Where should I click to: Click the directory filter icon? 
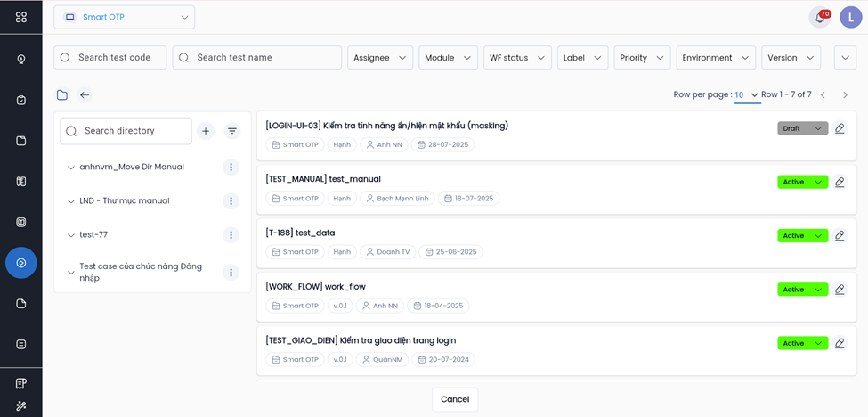pos(232,131)
